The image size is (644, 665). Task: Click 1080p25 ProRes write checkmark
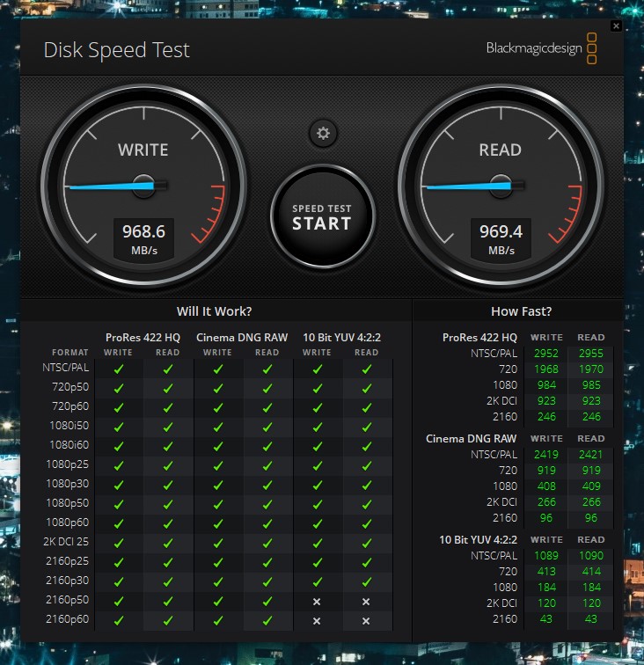[119, 465]
